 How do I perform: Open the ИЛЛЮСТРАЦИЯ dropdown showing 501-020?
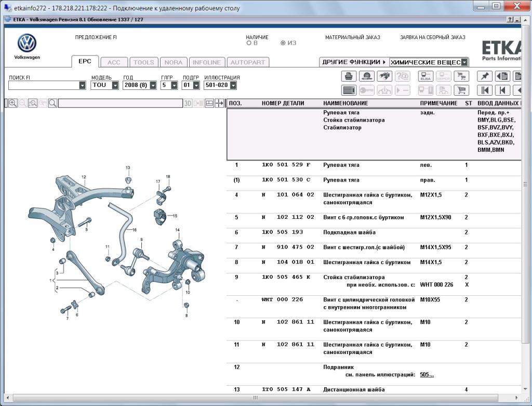pos(233,85)
